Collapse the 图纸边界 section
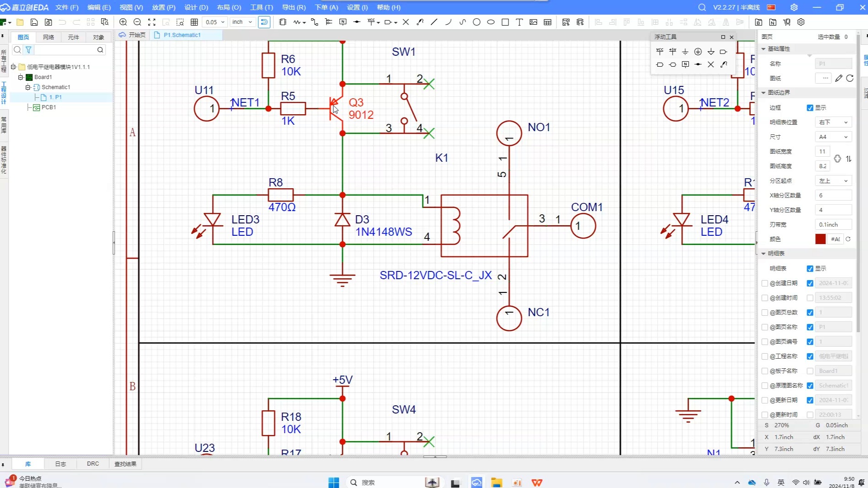Image resolution: width=868 pixels, height=488 pixels. [x=763, y=92]
